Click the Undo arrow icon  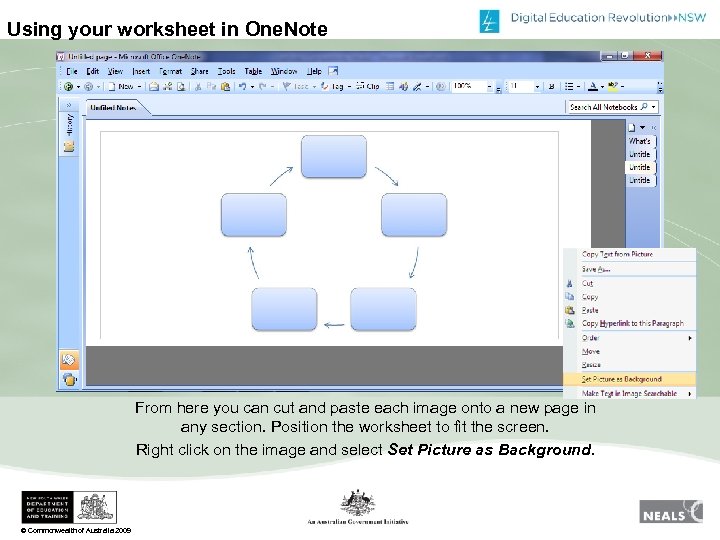[x=242, y=86]
